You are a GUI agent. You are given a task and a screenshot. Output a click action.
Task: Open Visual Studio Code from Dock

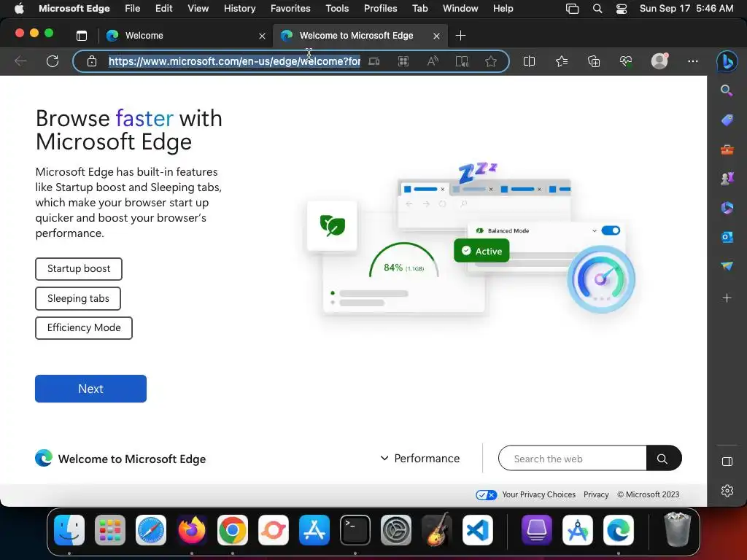[x=477, y=530]
